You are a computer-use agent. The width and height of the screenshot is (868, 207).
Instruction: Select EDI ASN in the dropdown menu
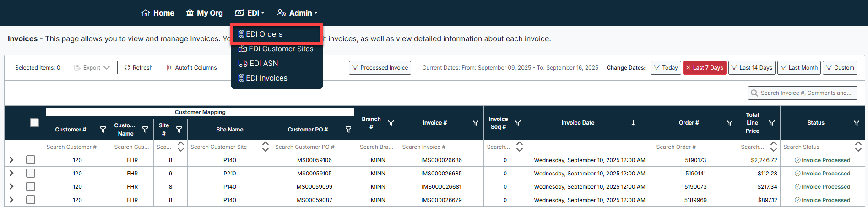pyautogui.click(x=264, y=63)
